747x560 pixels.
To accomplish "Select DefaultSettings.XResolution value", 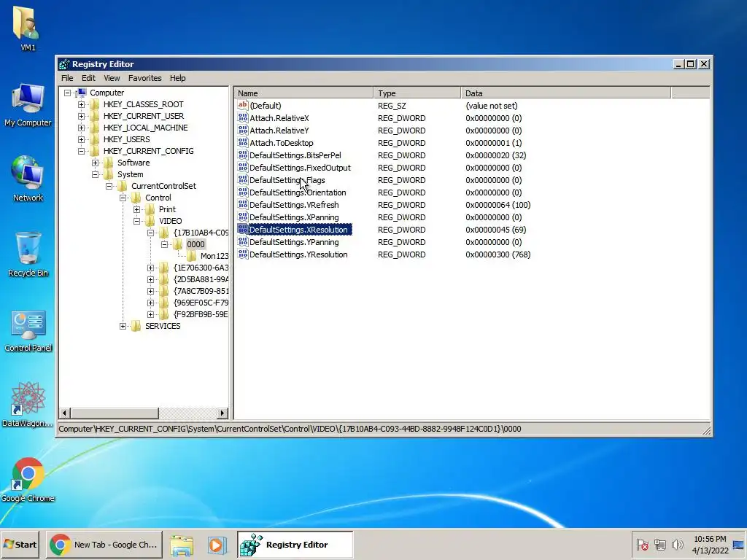I will tap(298, 230).
